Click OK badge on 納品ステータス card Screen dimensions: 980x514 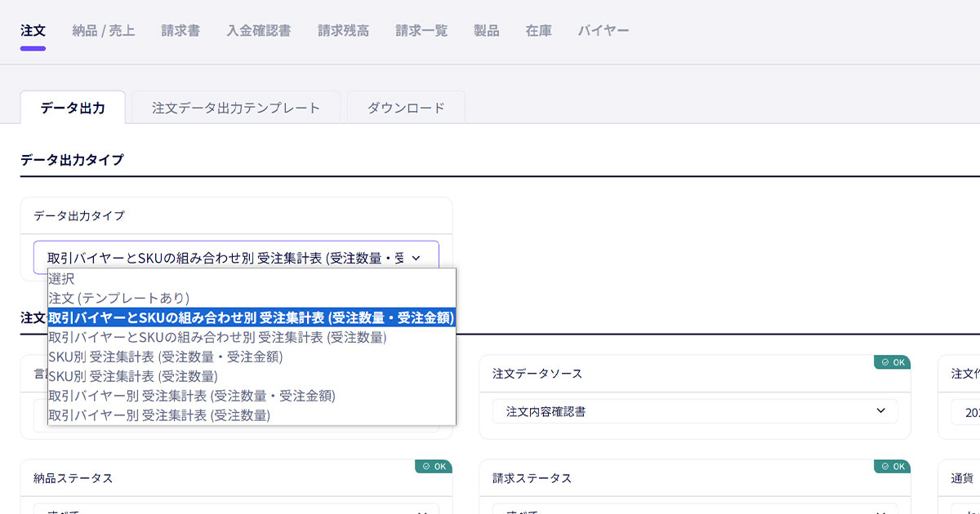(434, 467)
